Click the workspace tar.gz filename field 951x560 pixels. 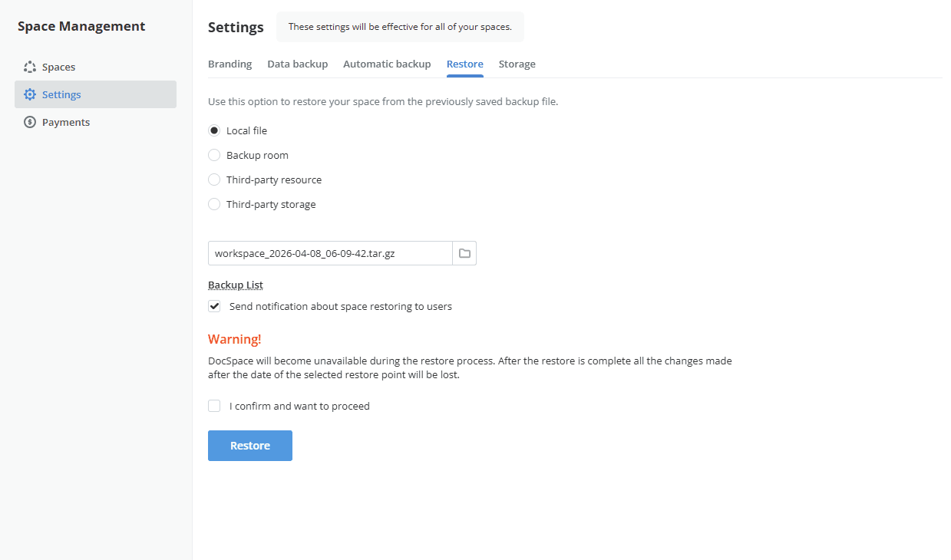330,252
